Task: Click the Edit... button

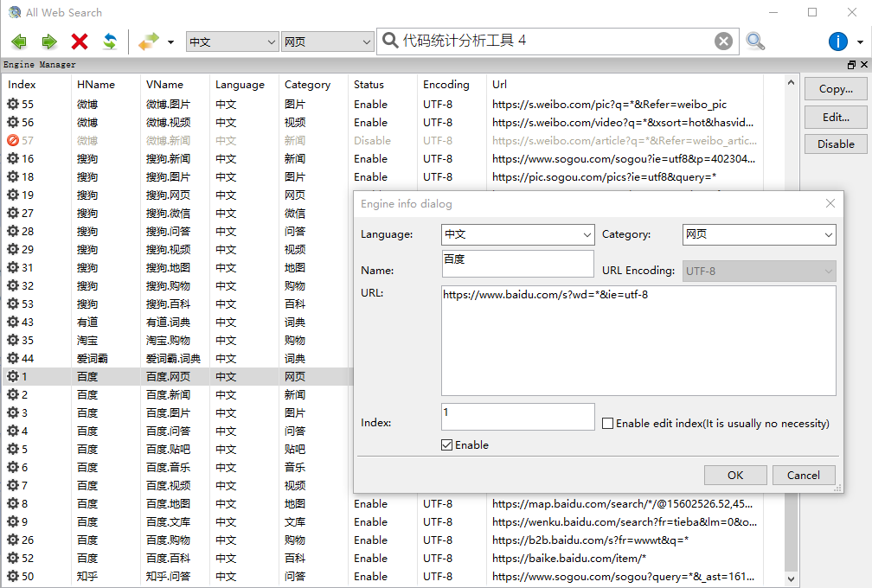Action: pos(836,117)
